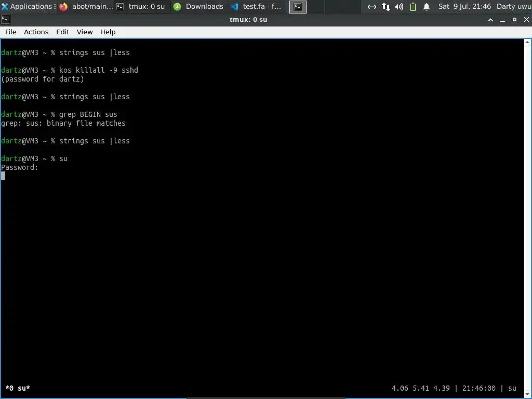Open the volume control tray icon
Viewport: 532px width, 399px height.
click(400, 6)
